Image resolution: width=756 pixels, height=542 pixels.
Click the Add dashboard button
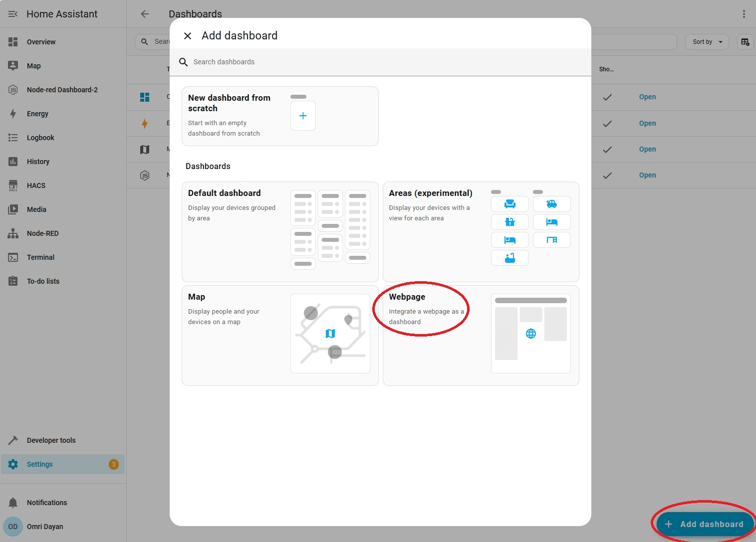705,524
